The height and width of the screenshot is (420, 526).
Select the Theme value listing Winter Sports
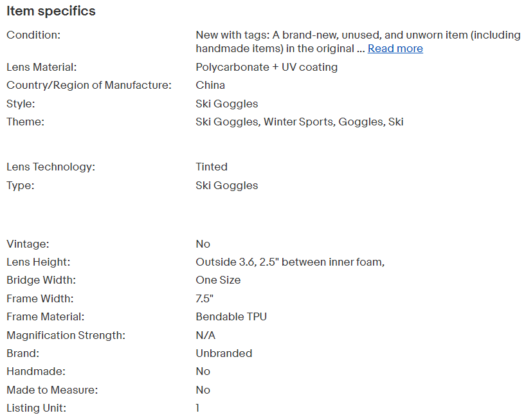tap(300, 122)
